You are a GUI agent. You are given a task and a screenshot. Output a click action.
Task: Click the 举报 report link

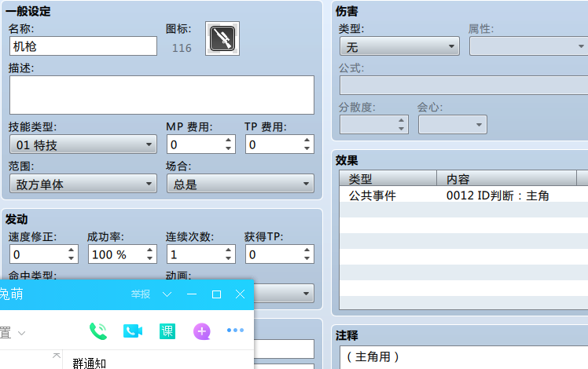[141, 294]
